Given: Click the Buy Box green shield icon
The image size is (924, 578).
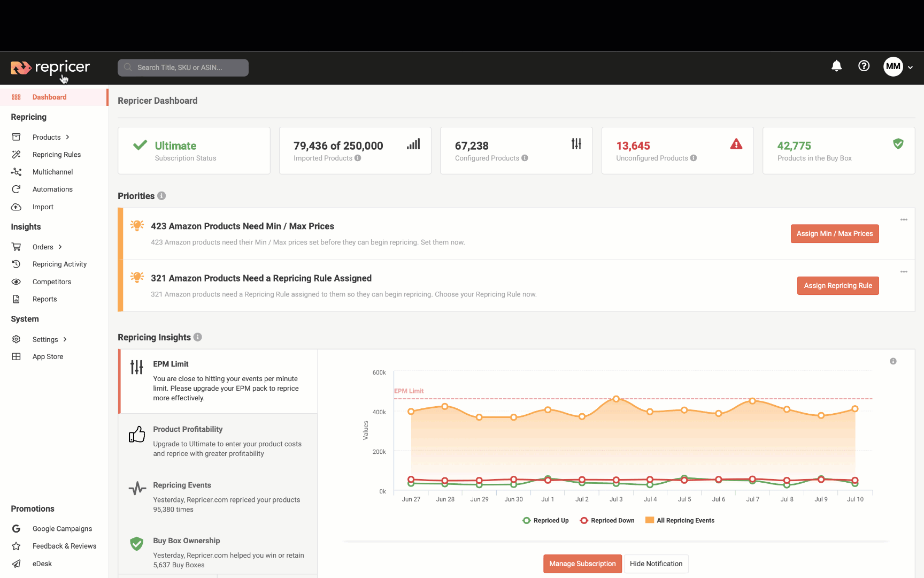Looking at the screenshot, I should click(x=898, y=143).
